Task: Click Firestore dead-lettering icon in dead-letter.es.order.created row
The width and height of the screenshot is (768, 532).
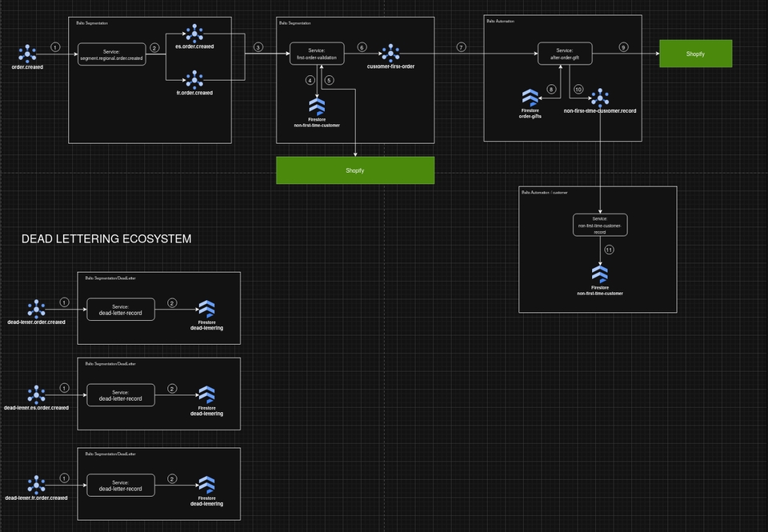Action: pos(206,395)
